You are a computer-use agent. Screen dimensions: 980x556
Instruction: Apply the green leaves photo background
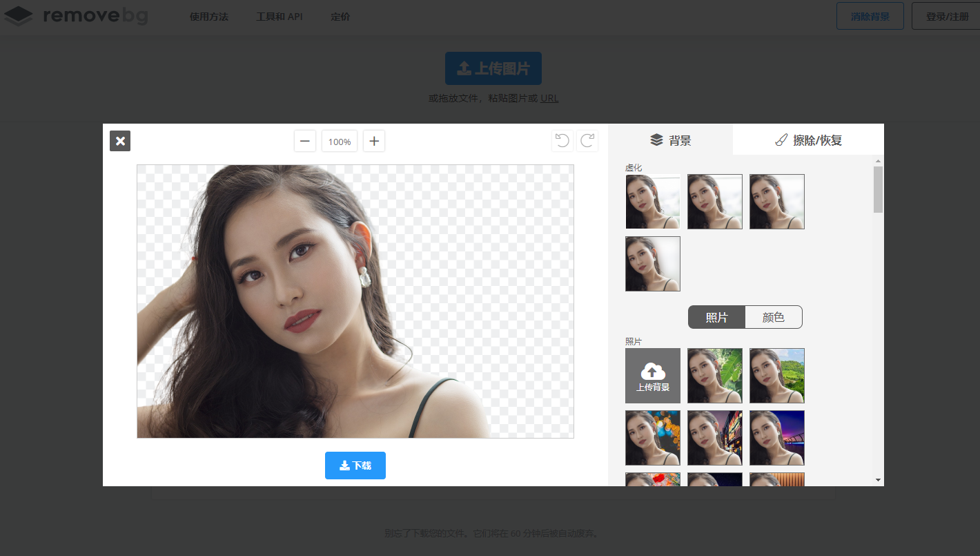[715, 376]
